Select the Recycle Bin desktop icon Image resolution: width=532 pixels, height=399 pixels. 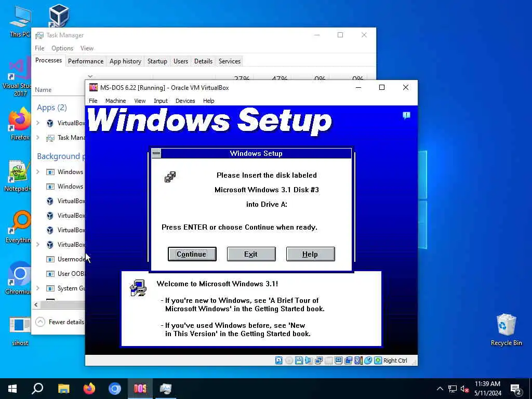click(x=506, y=329)
